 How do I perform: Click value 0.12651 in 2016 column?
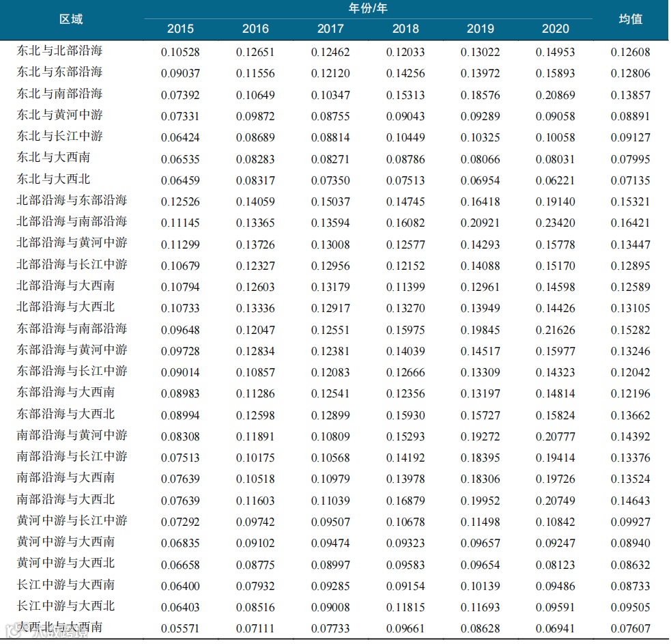click(255, 52)
